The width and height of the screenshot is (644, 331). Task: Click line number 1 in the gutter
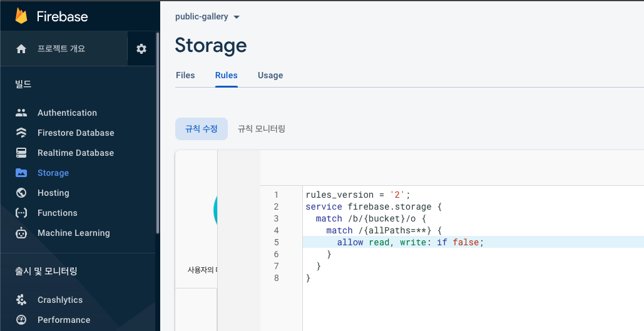(x=277, y=195)
